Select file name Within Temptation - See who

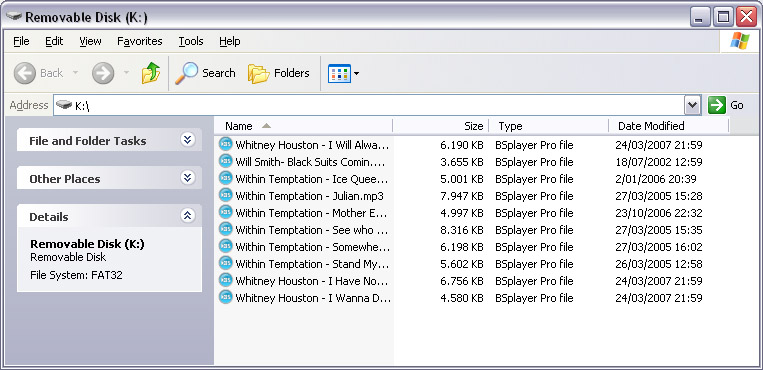click(x=312, y=230)
